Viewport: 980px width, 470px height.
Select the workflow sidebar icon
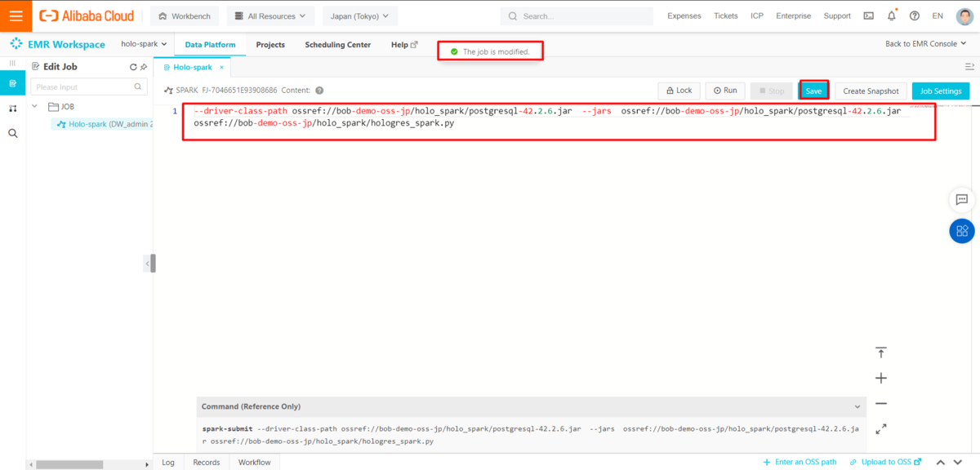pos(12,108)
